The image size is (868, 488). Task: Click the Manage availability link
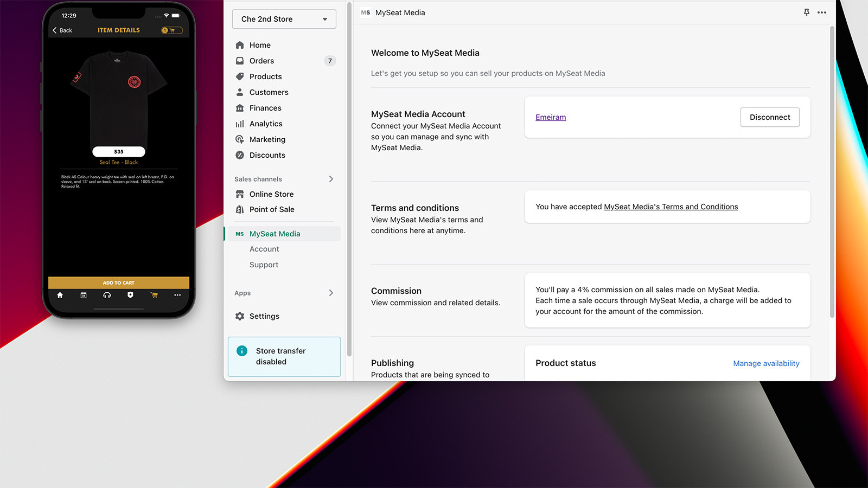(766, 363)
